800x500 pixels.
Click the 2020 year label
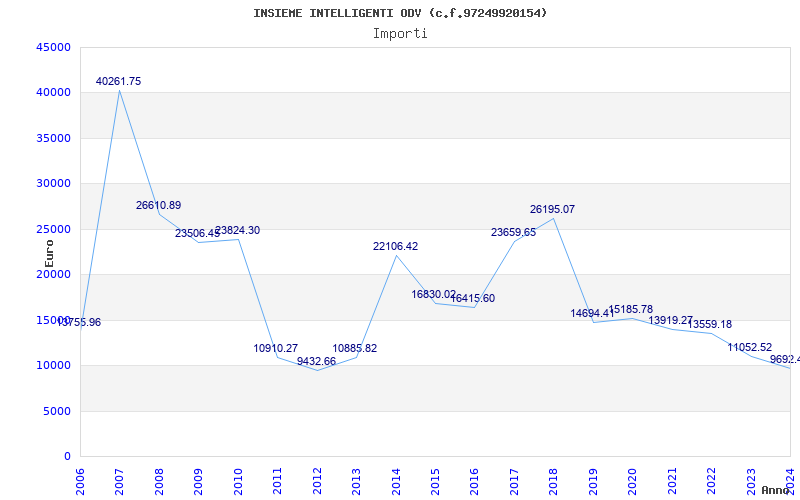pos(632,481)
